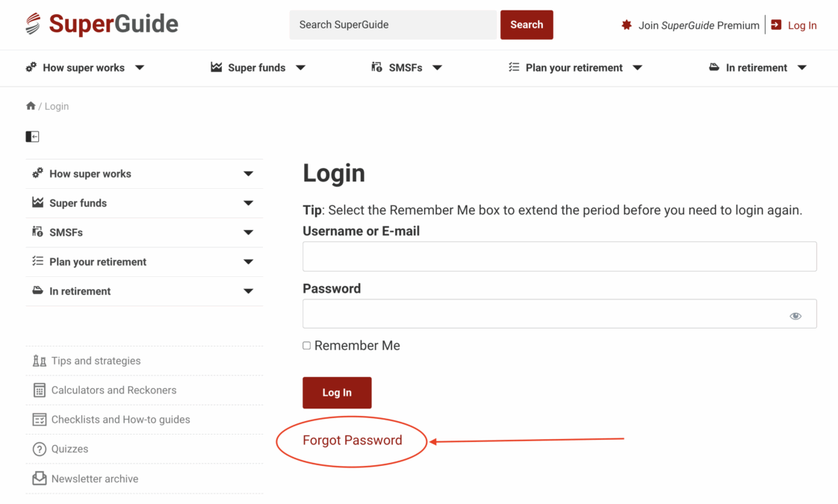Click checklist icon beside top nav Plan your retirement
The image size is (838, 504).
pos(514,66)
